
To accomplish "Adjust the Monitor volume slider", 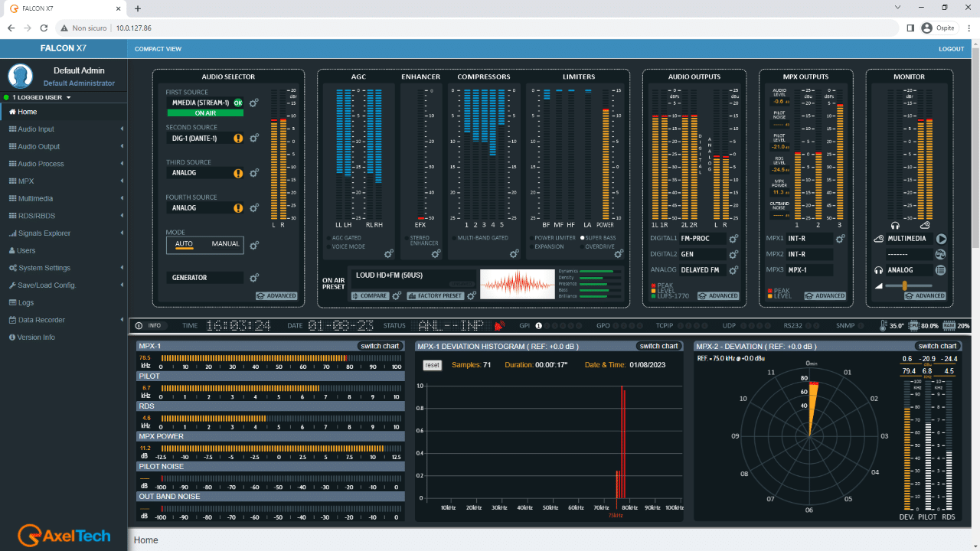I will point(905,285).
